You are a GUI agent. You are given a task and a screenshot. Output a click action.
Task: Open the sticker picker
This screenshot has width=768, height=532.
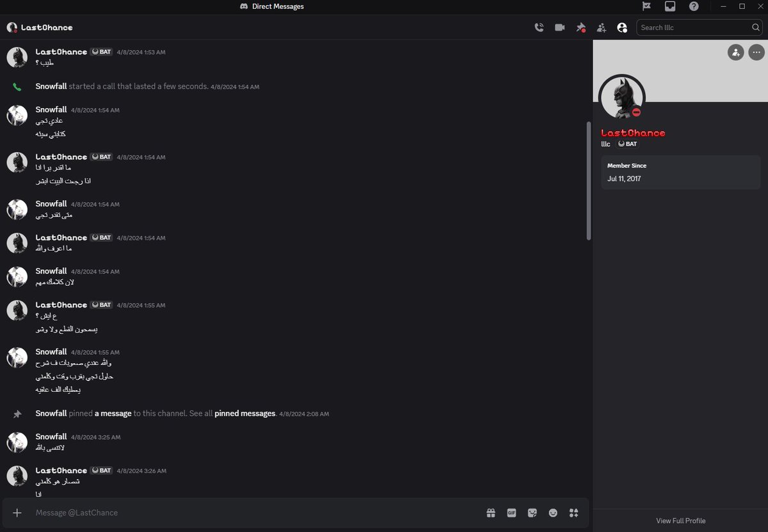click(x=532, y=513)
